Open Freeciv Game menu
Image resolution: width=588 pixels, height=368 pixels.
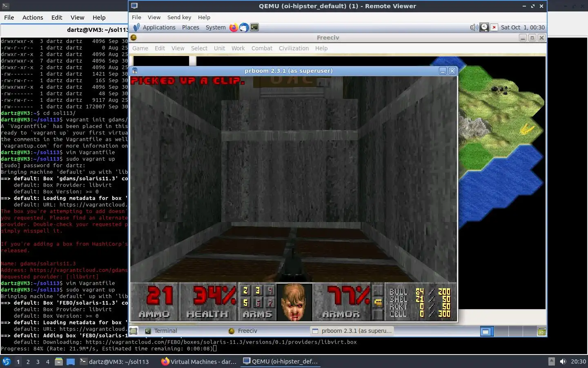pyautogui.click(x=140, y=48)
